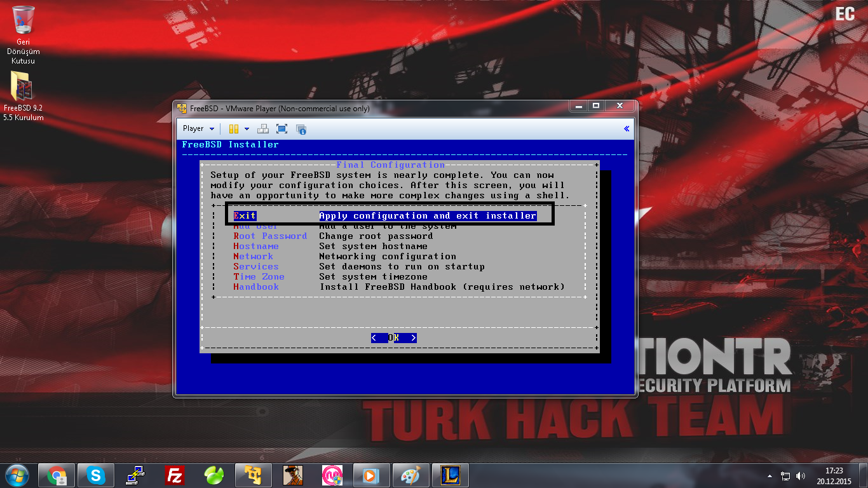The height and width of the screenshot is (488, 868).
Task: Select the Network menu entry
Action: pos(253,256)
